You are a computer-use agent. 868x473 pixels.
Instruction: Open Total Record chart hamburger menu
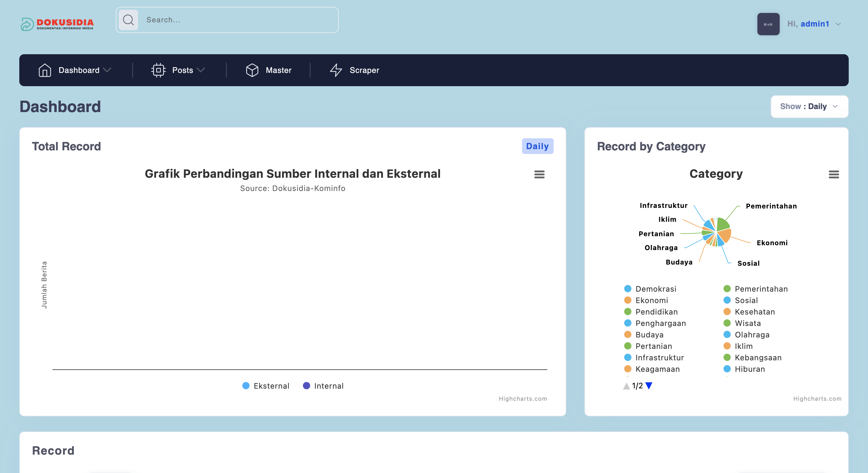click(539, 174)
